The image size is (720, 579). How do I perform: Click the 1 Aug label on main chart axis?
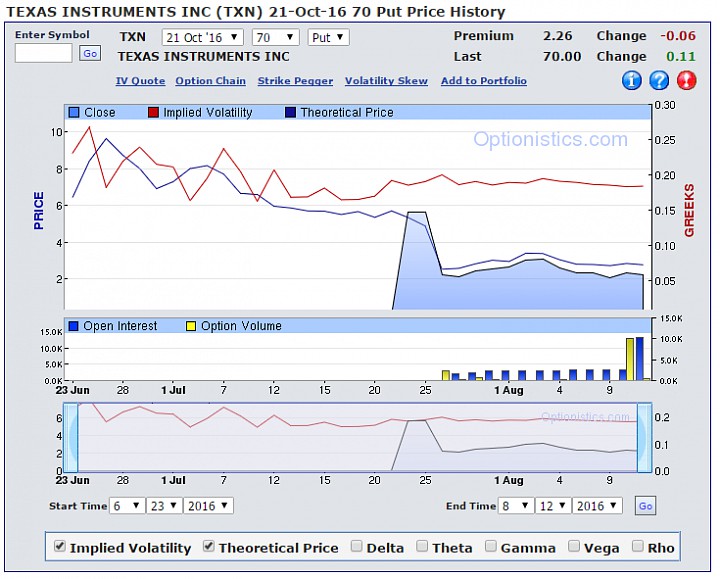(508, 390)
